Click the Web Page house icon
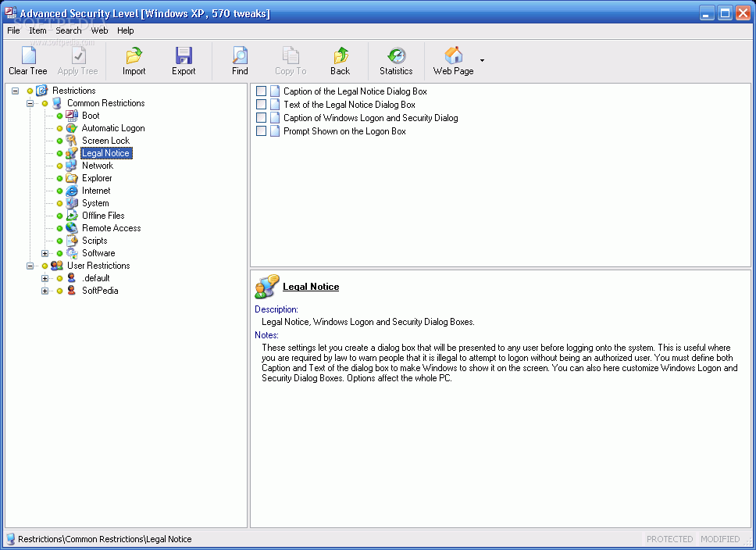Viewport: 756px width, 550px height. click(x=453, y=55)
